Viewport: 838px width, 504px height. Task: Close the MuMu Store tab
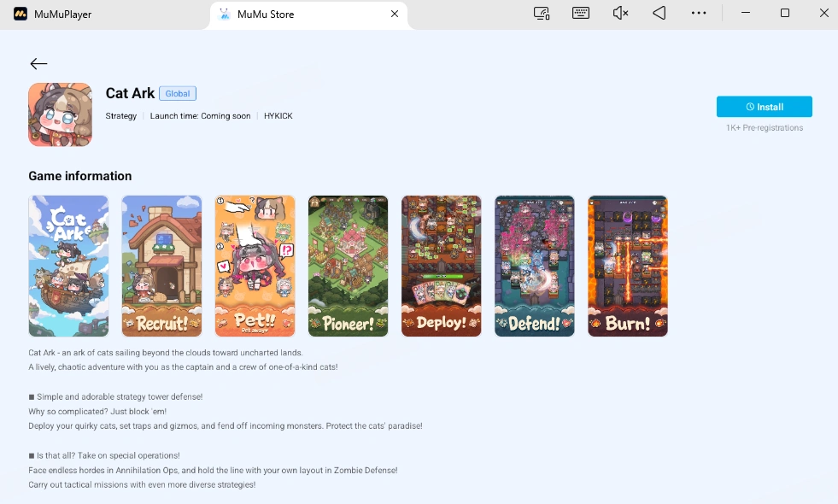(395, 14)
